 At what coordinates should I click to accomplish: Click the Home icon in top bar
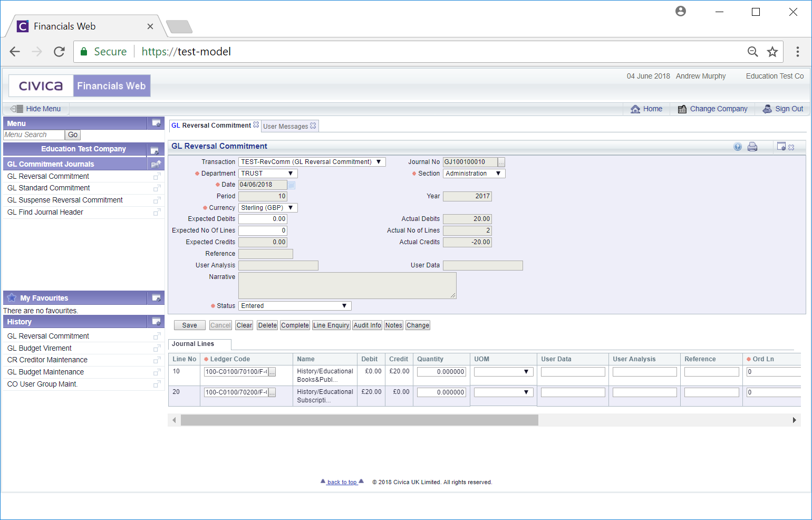635,109
